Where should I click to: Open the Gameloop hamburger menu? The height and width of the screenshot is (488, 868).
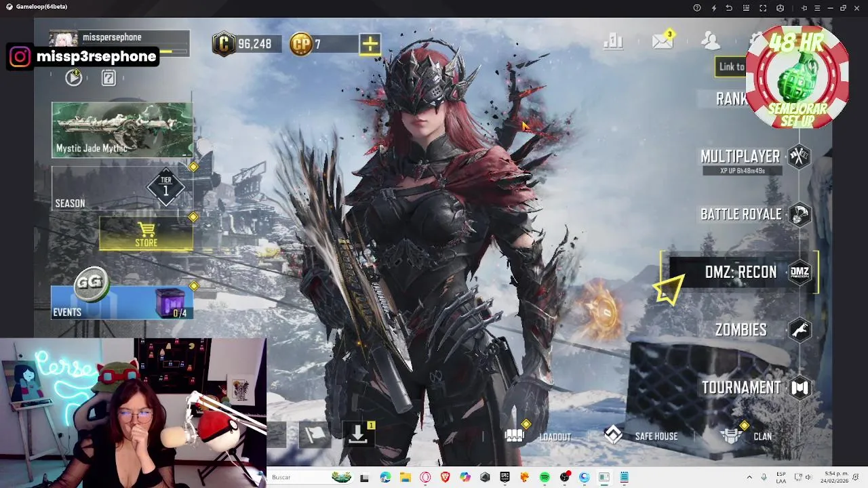(x=816, y=7)
